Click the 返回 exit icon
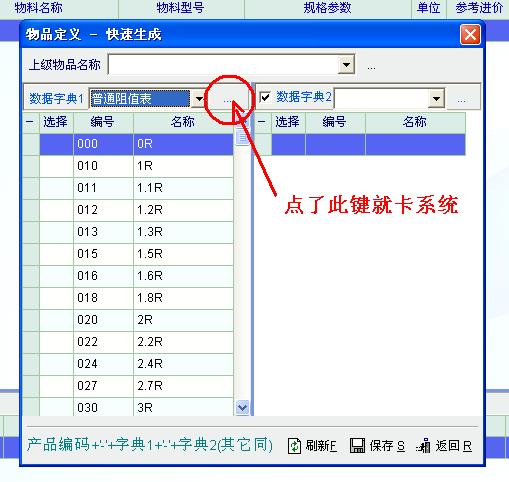Screen dimensions: 509x482 pos(423,446)
